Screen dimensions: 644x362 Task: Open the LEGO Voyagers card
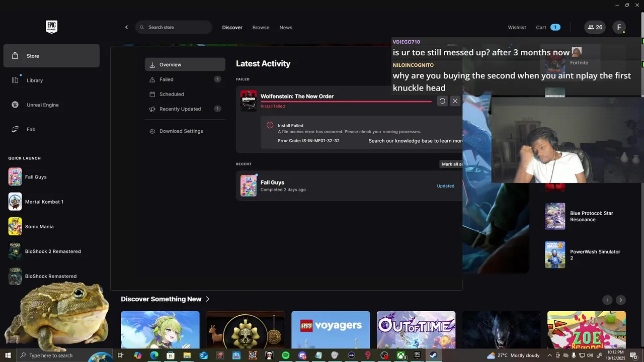[x=331, y=330]
